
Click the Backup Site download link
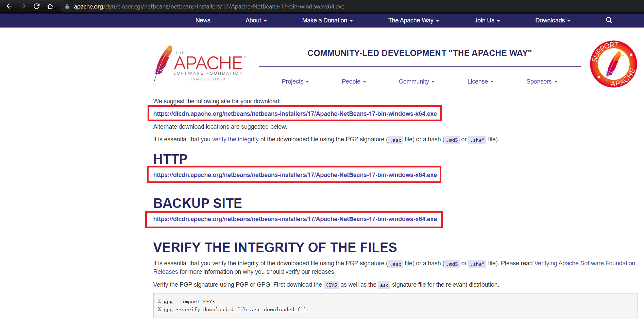pos(295,219)
